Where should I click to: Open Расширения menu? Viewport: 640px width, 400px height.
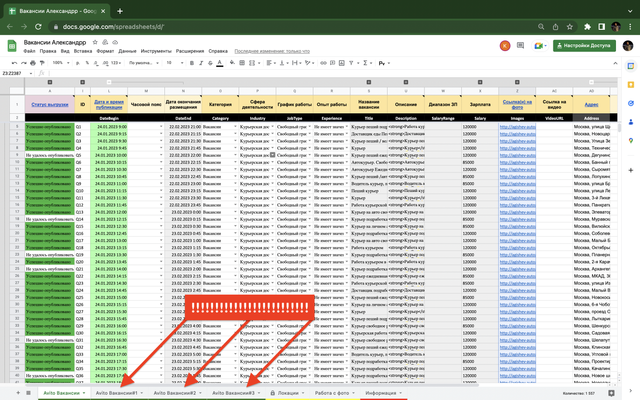pyautogui.click(x=190, y=51)
